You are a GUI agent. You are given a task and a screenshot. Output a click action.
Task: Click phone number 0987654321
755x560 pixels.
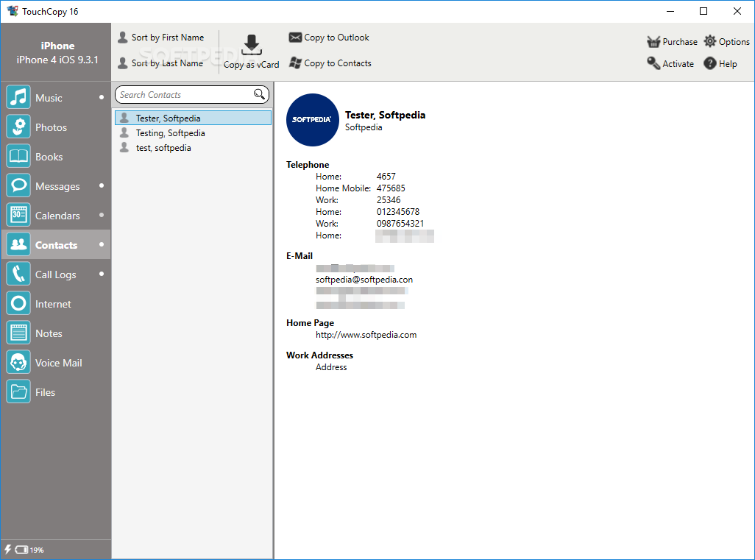point(400,224)
